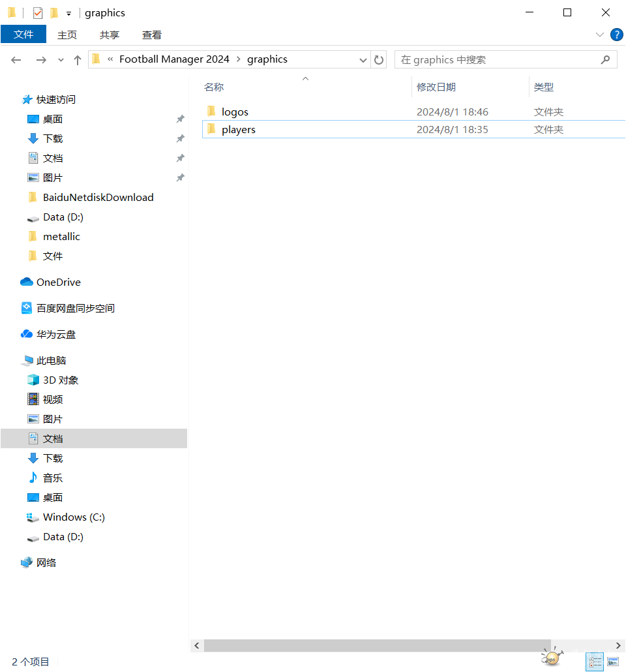Click the pin icon beside quick access 图片
Viewport: 626px width, 672px height.
click(181, 178)
